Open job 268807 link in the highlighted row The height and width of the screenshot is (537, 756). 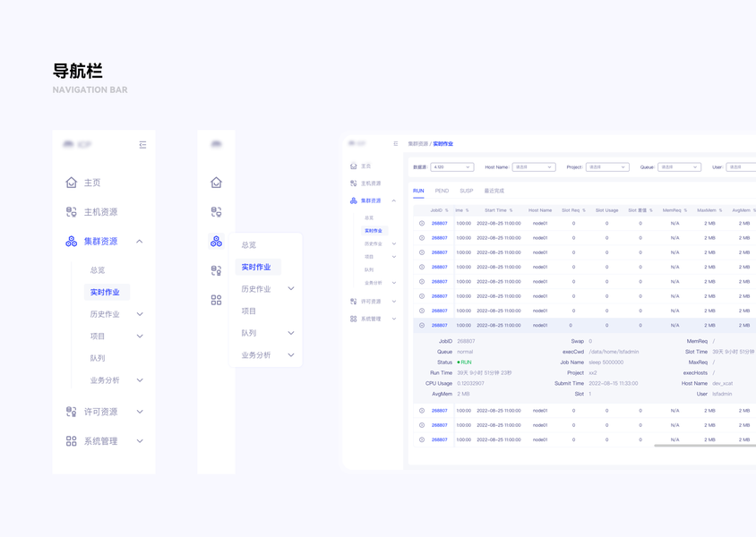click(439, 326)
